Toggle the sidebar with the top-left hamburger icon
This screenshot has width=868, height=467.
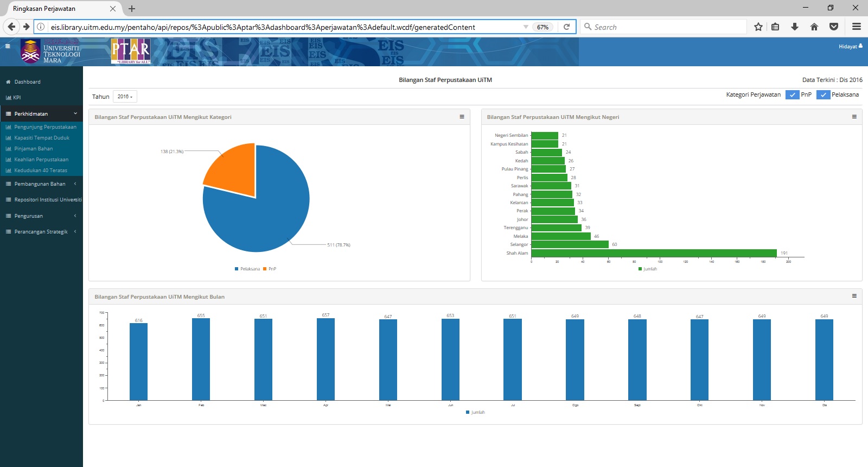click(x=8, y=46)
